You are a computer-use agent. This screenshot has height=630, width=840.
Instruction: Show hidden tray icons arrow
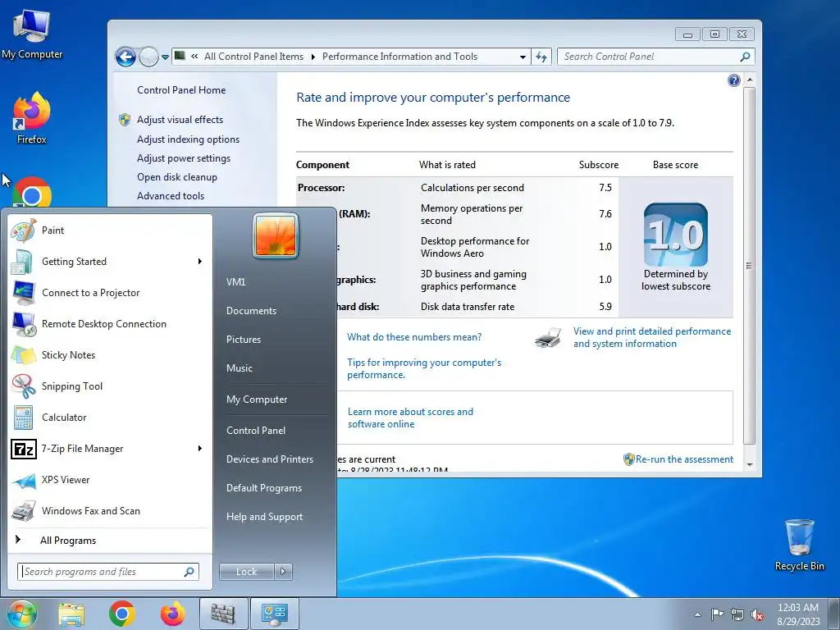click(x=697, y=614)
